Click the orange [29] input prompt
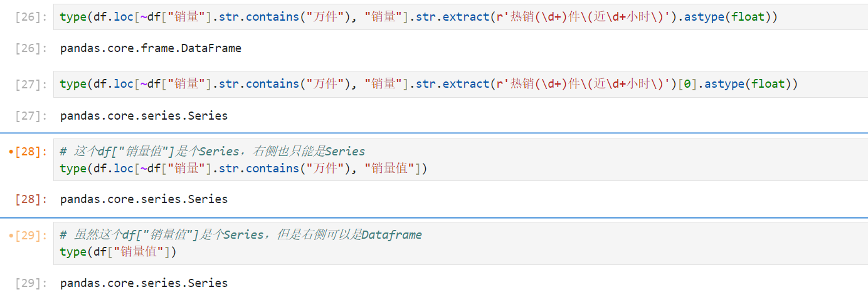The height and width of the screenshot is (297, 868). [29, 235]
